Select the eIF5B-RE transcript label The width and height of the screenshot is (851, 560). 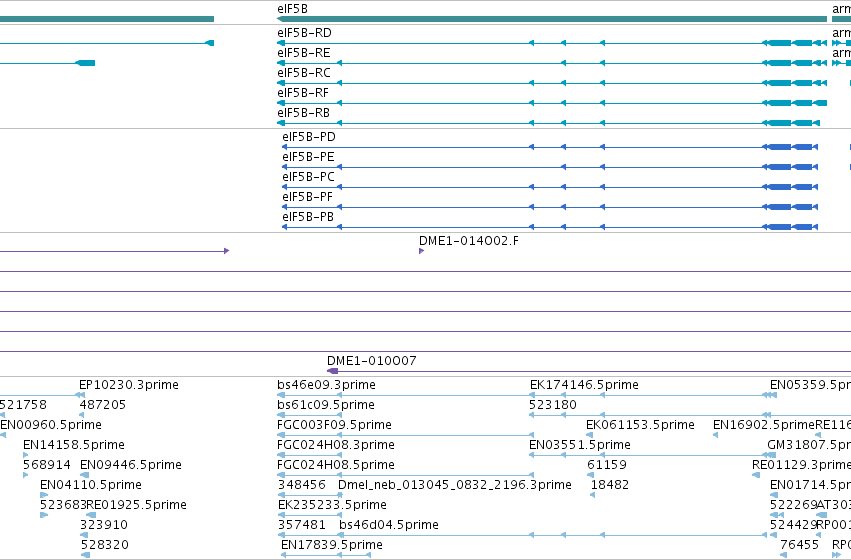[x=303, y=53]
